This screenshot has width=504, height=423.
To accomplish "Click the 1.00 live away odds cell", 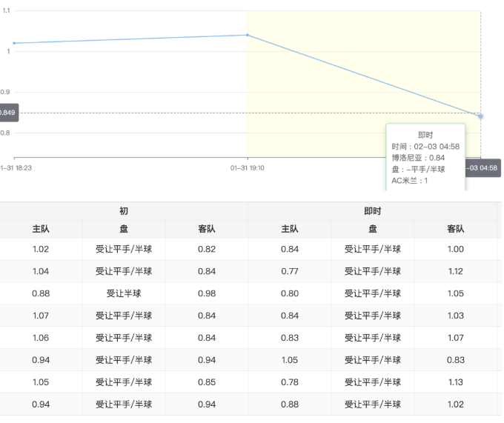I will [x=455, y=249].
